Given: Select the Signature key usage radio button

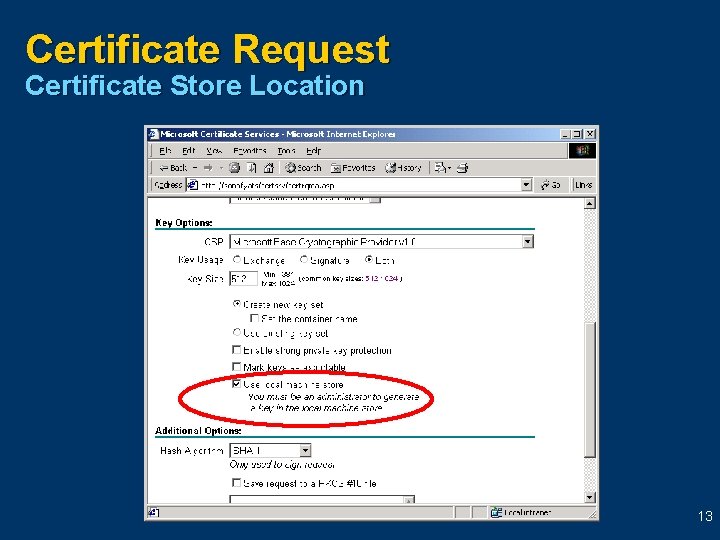Looking at the screenshot, I should (x=304, y=260).
